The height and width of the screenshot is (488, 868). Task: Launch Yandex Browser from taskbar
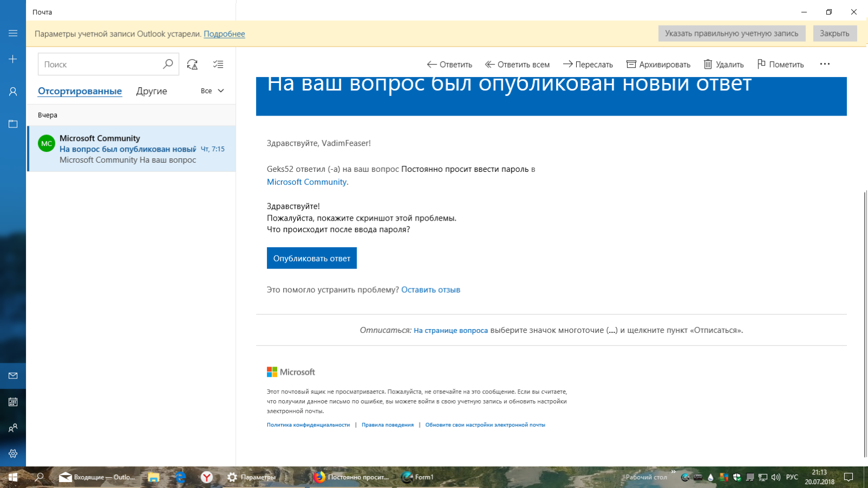coord(207,477)
